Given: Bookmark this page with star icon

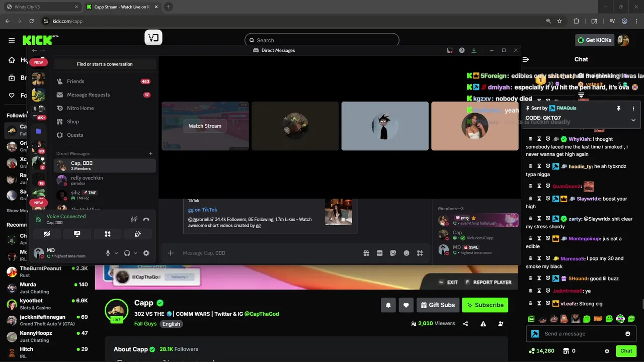Looking at the screenshot, I should 560,21.
